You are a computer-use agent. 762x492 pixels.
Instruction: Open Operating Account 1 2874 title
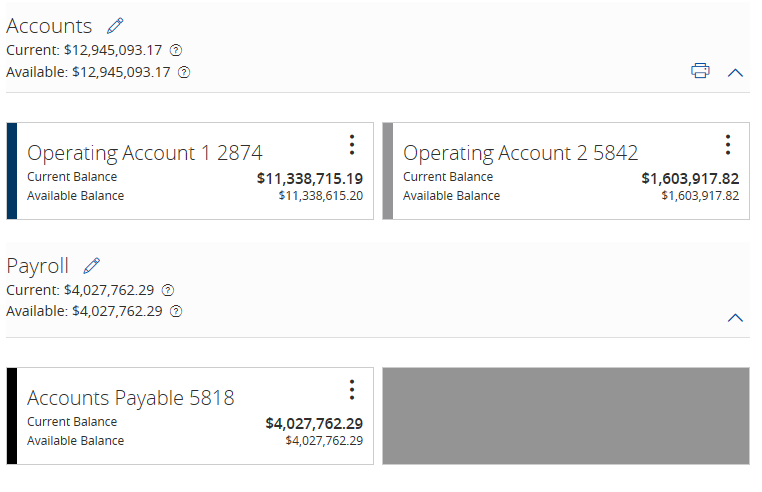click(145, 153)
